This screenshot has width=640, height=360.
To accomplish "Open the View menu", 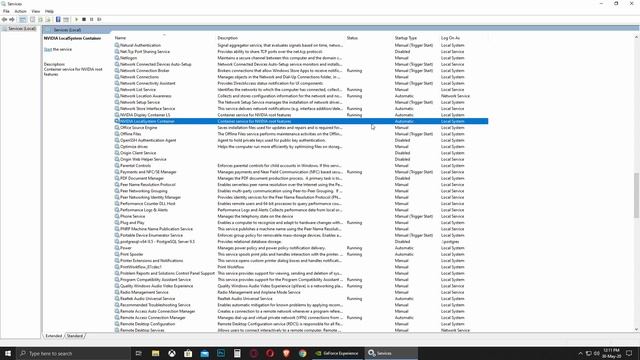I will click(x=36, y=11).
